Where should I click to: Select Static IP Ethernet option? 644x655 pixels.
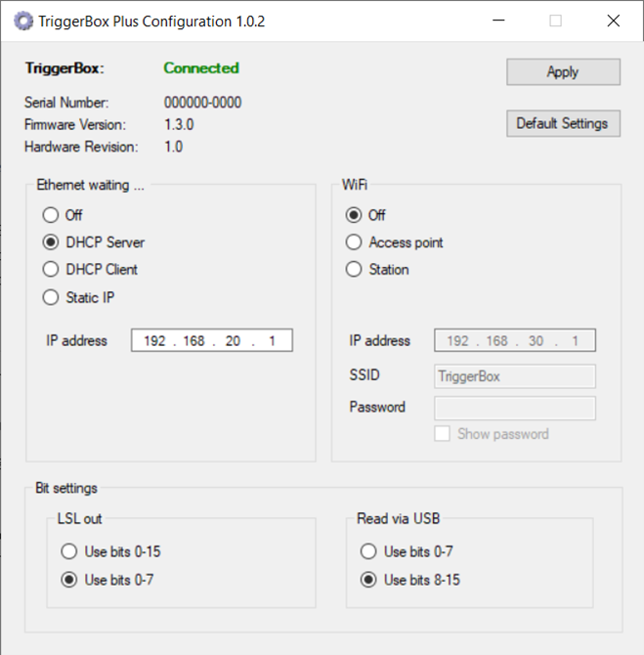click(51, 297)
